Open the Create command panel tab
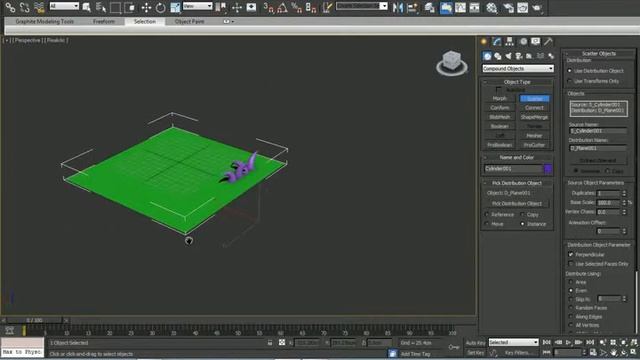 pyautogui.click(x=484, y=41)
